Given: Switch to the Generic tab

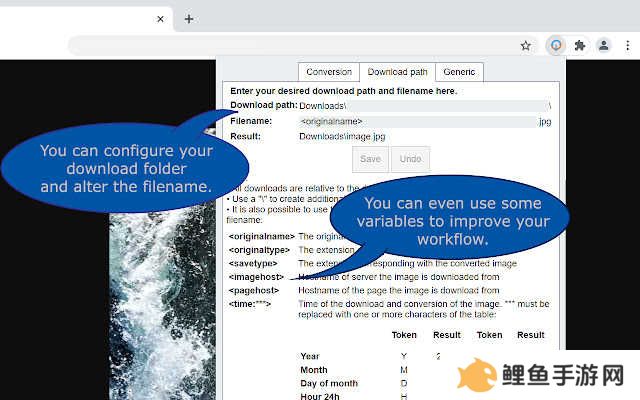Looking at the screenshot, I should click(x=459, y=72).
